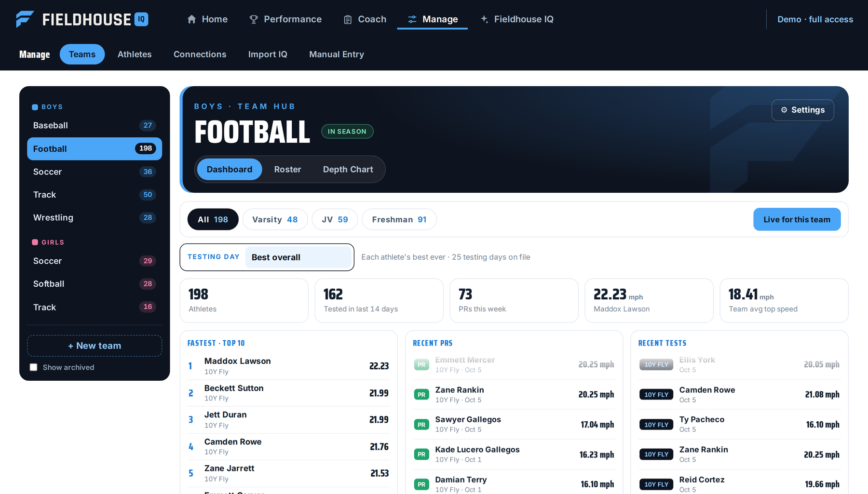The image size is (868, 494).
Task: Click the Manage sliders icon
Action: coord(412,19)
